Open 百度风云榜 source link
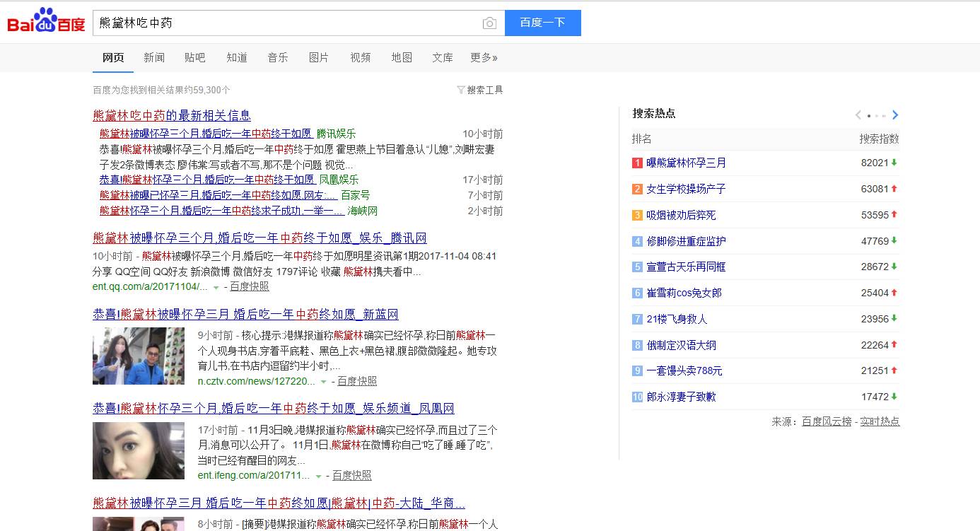The image size is (980, 531). coord(827,421)
